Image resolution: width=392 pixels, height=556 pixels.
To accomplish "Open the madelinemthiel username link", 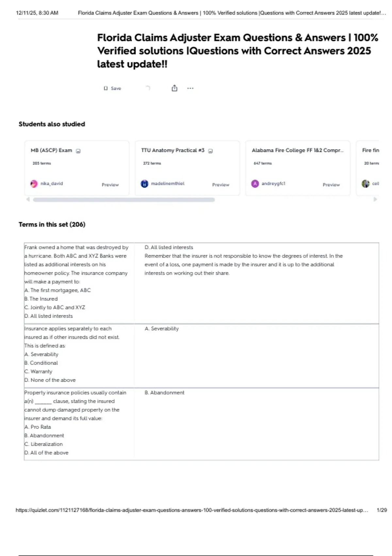I will (168, 183).
